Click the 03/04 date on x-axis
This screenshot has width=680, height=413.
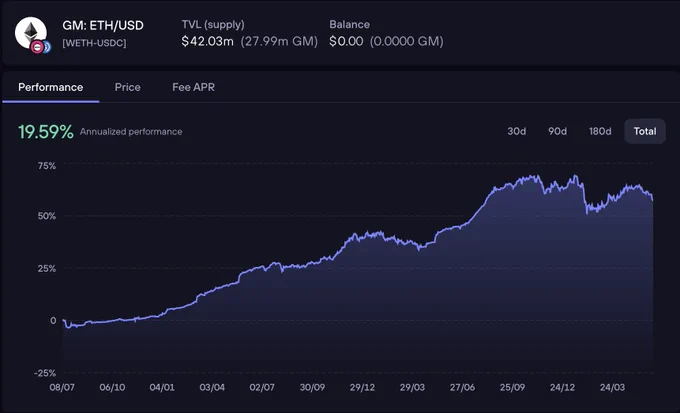(212, 387)
